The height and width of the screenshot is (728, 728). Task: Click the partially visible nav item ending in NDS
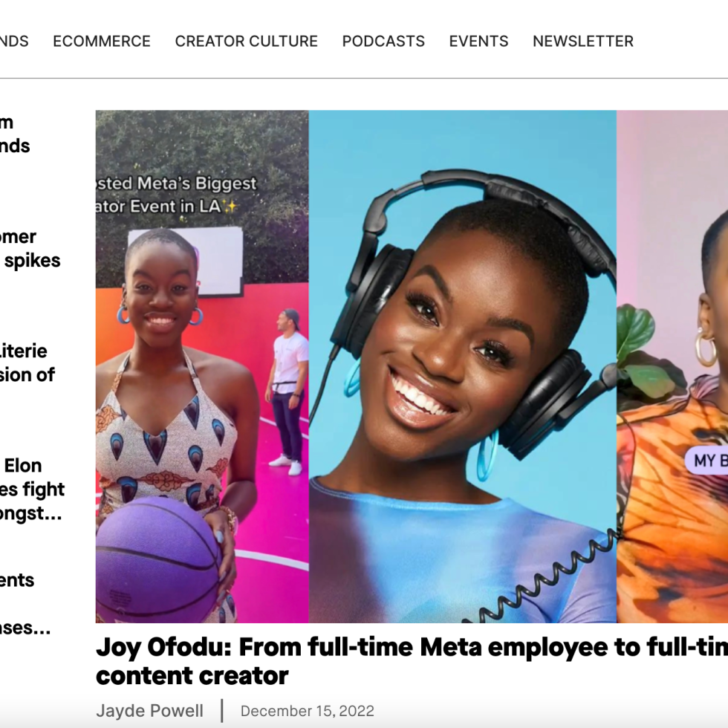click(14, 42)
